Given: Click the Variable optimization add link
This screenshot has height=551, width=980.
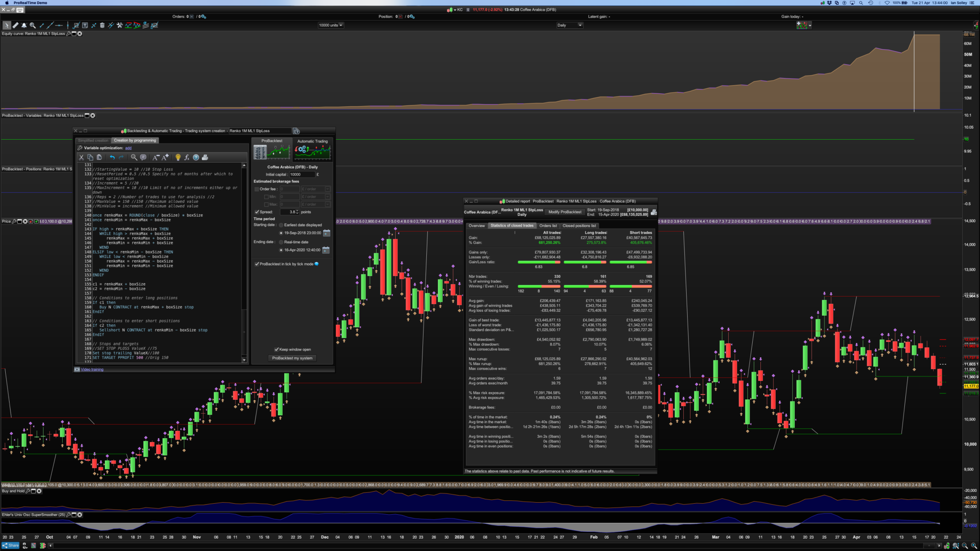Looking at the screenshot, I should pyautogui.click(x=128, y=148).
